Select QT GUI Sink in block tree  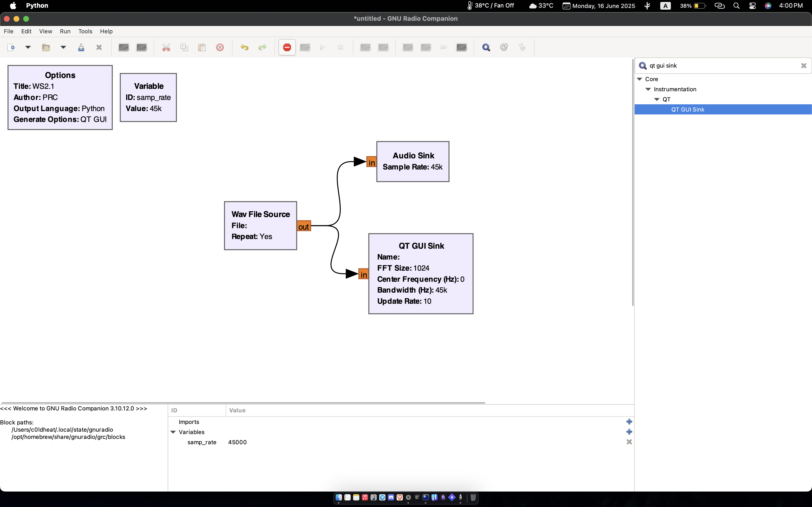pos(688,109)
